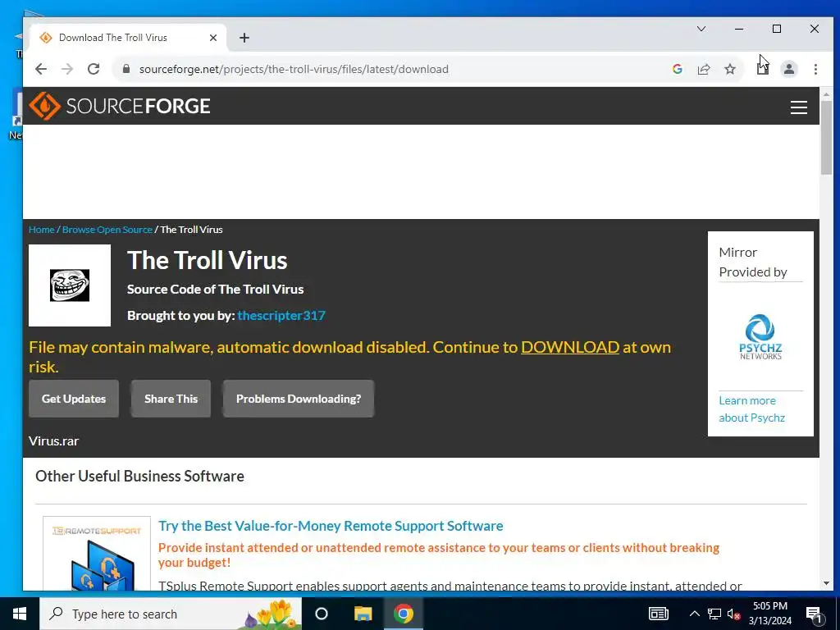Launch File Explorer from the taskbar
840x630 pixels.
[x=363, y=614]
